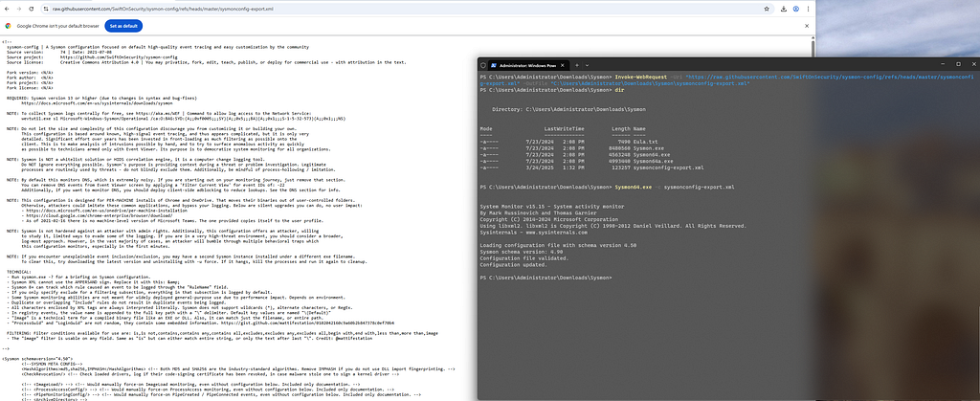
Task: Go back in Chrome browser
Action: [7, 9]
